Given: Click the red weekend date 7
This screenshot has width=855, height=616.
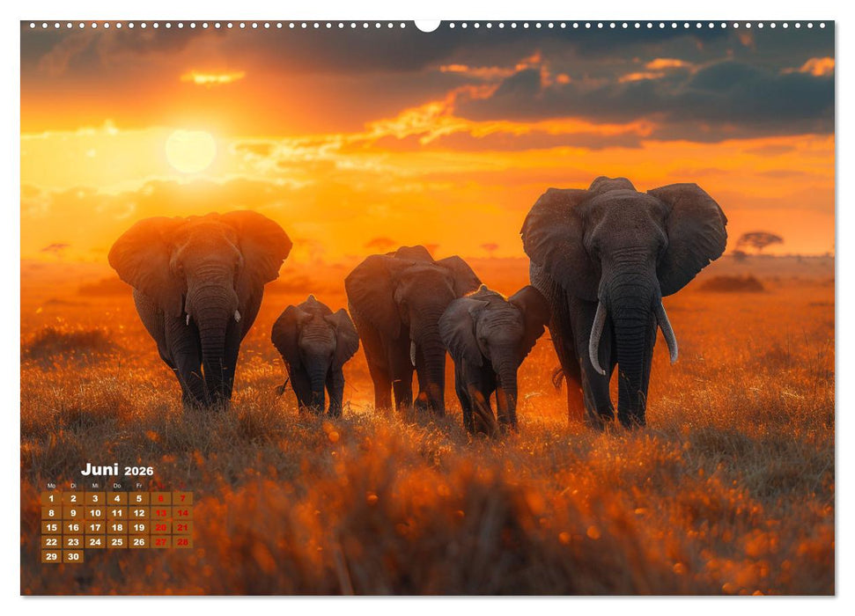Looking at the screenshot, I should point(183,497).
